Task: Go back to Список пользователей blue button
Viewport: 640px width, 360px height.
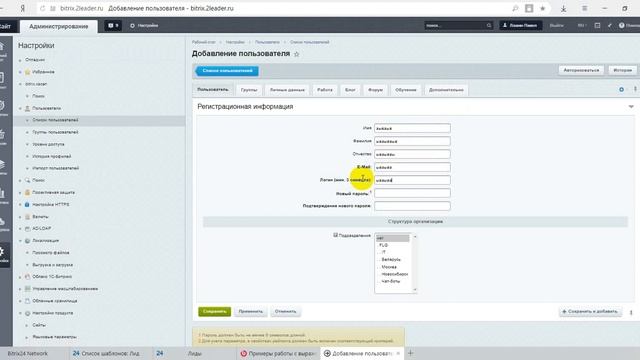Action: pos(227,71)
